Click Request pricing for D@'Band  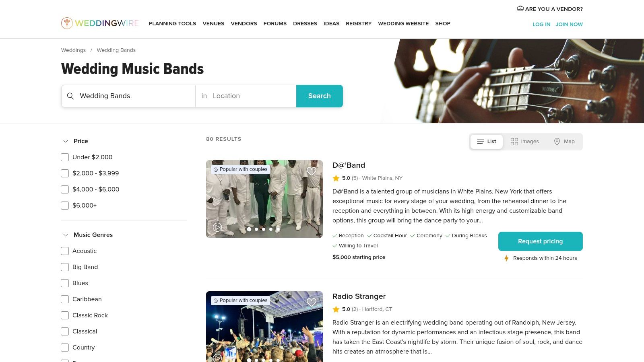click(541, 241)
